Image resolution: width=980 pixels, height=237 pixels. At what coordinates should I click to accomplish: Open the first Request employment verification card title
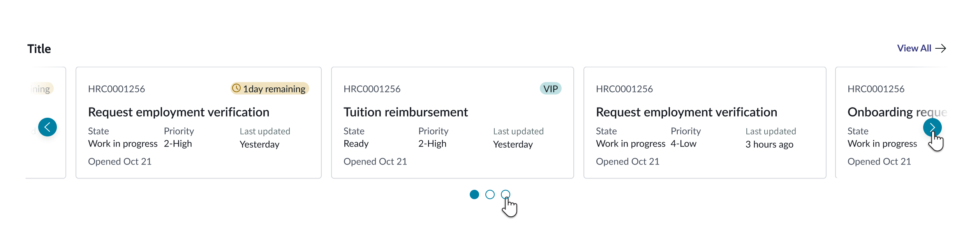pos(178,112)
